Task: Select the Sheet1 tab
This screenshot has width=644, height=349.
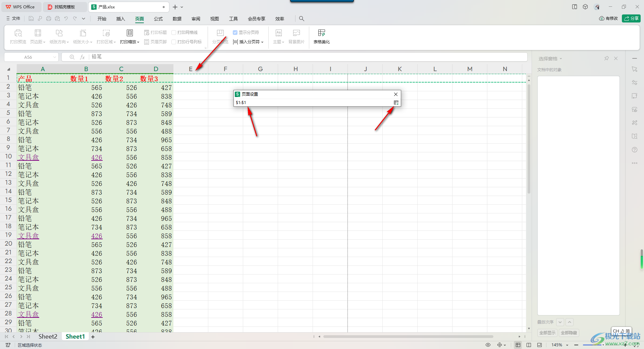Action: (75, 337)
